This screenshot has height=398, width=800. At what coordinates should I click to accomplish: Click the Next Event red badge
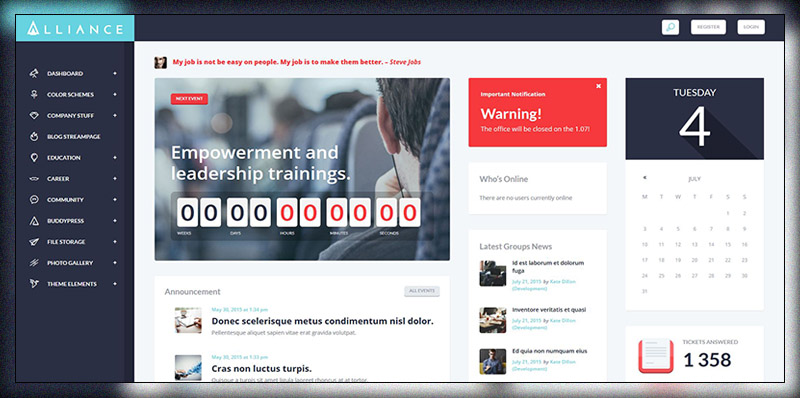(189, 98)
